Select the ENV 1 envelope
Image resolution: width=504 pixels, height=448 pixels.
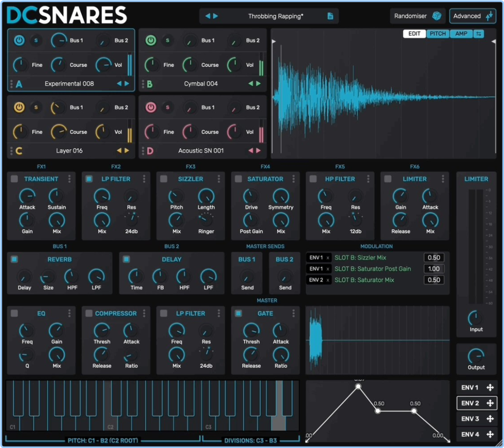[x=470, y=387]
